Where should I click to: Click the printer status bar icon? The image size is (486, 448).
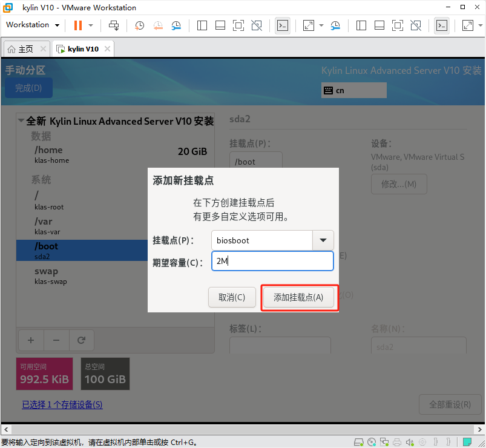[x=397, y=442]
